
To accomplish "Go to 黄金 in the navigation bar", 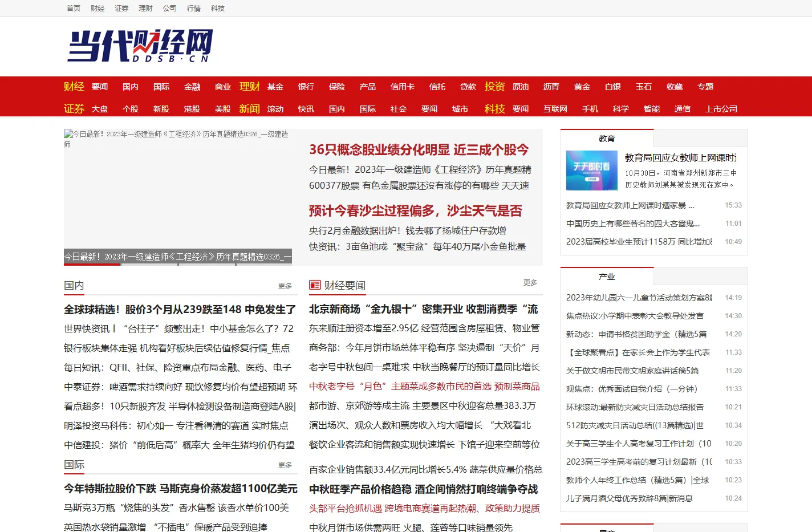I will [582, 87].
